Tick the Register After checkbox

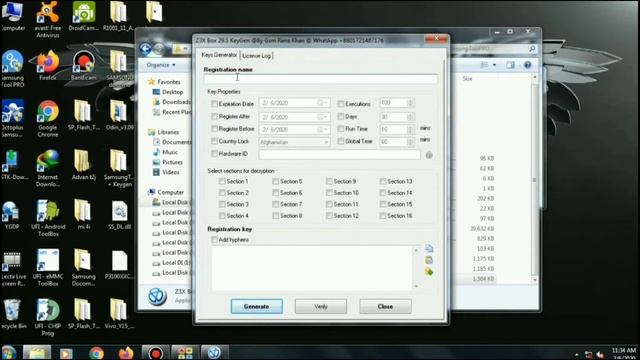pos(214,117)
